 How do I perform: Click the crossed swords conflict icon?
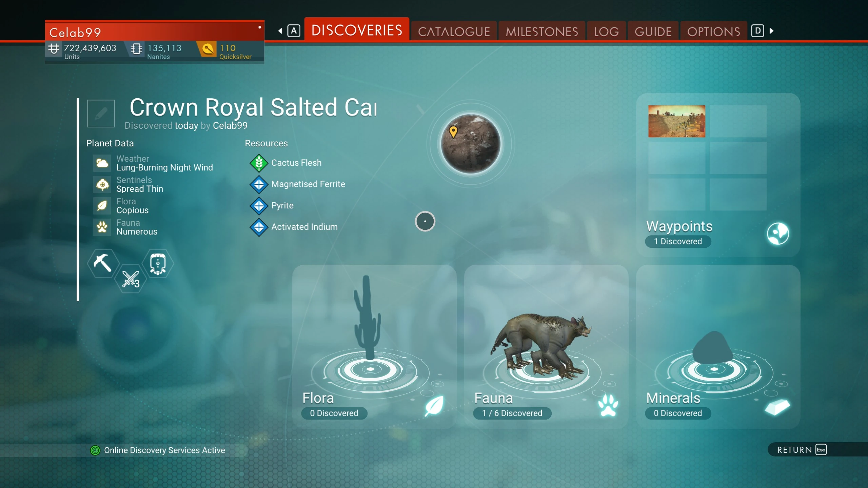tap(131, 279)
